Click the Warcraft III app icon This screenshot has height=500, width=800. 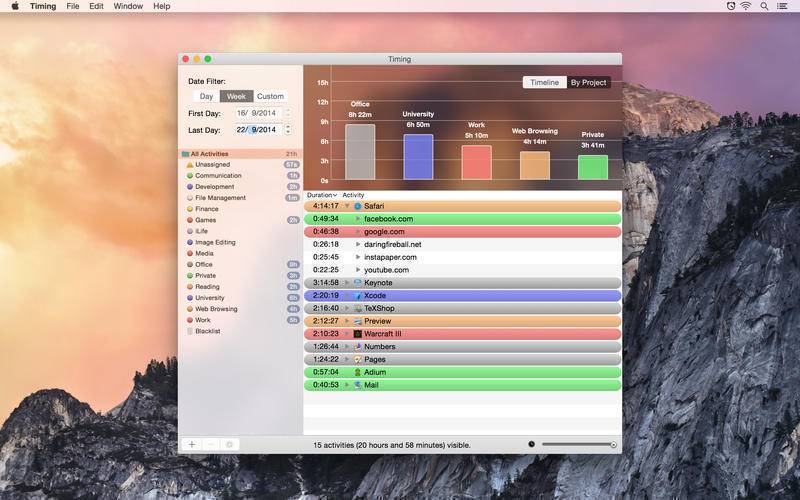point(358,334)
